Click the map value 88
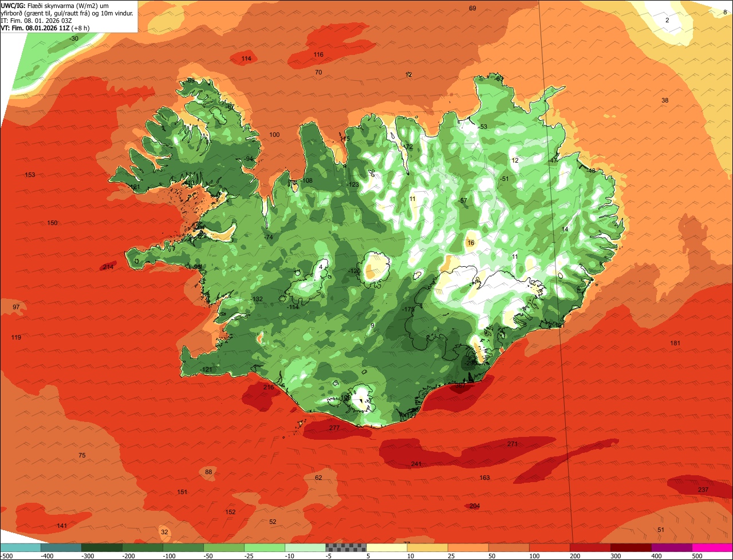Viewport: 733px width, 560px height. (x=208, y=472)
